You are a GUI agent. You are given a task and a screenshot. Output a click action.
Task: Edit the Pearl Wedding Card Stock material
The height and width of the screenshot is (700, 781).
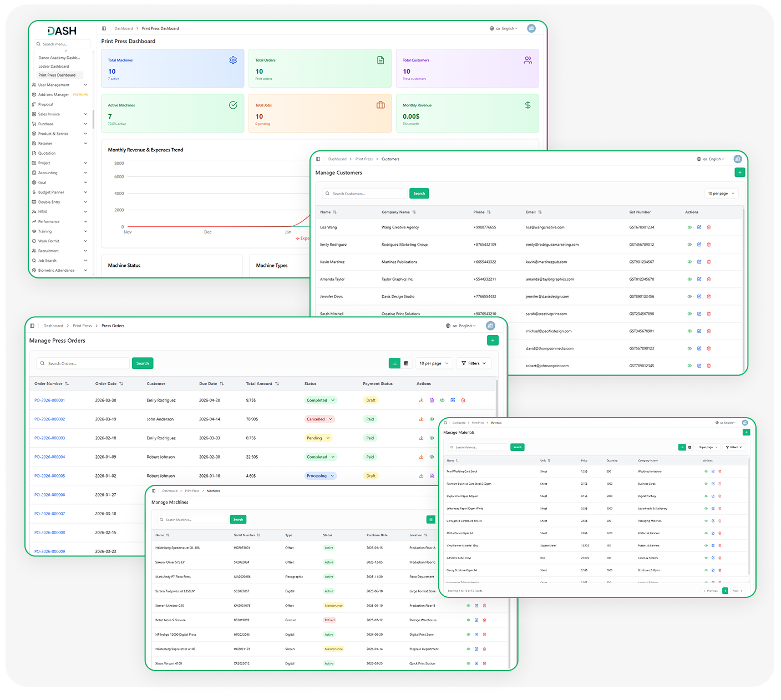click(713, 471)
